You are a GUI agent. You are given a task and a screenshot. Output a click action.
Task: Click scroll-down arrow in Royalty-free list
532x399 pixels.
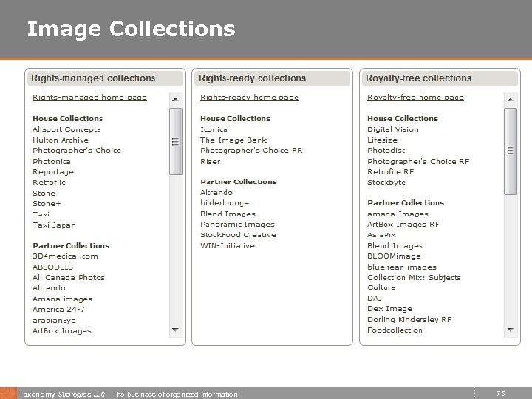(x=511, y=330)
